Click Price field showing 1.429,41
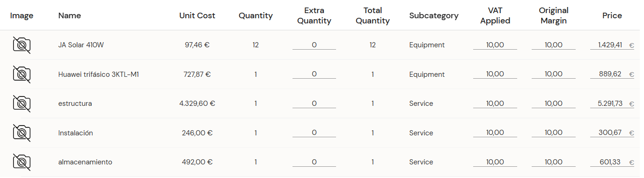 612,45
